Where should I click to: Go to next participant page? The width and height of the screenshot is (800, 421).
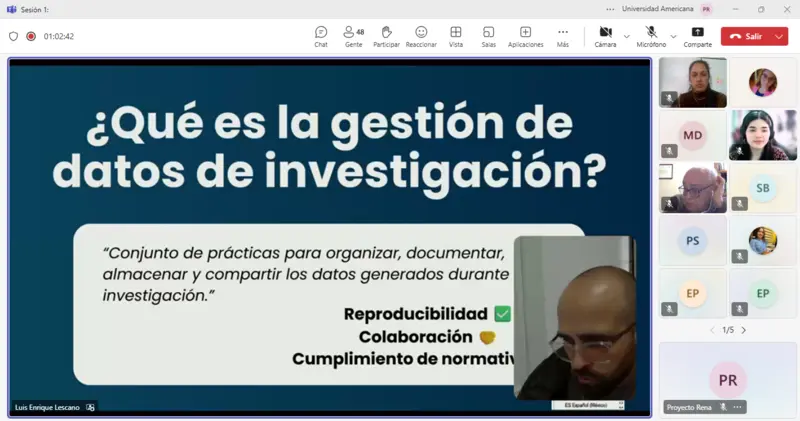click(x=744, y=330)
